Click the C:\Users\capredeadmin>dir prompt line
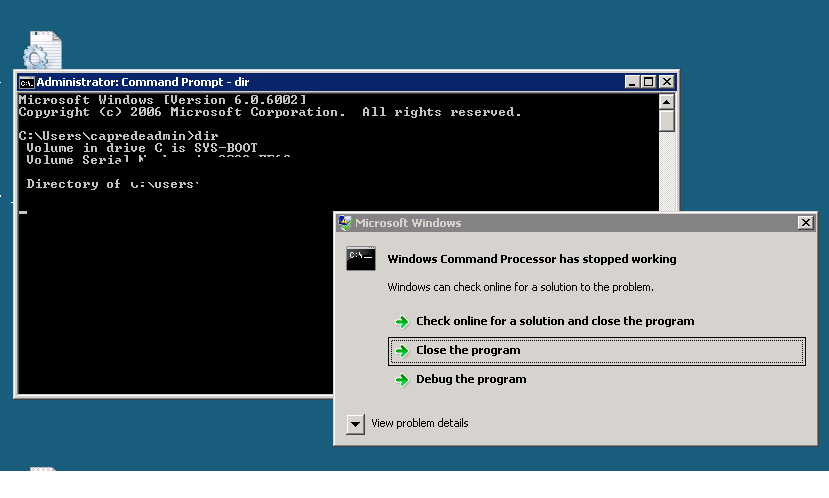The image size is (829, 498). pyautogui.click(x=118, y=136)
